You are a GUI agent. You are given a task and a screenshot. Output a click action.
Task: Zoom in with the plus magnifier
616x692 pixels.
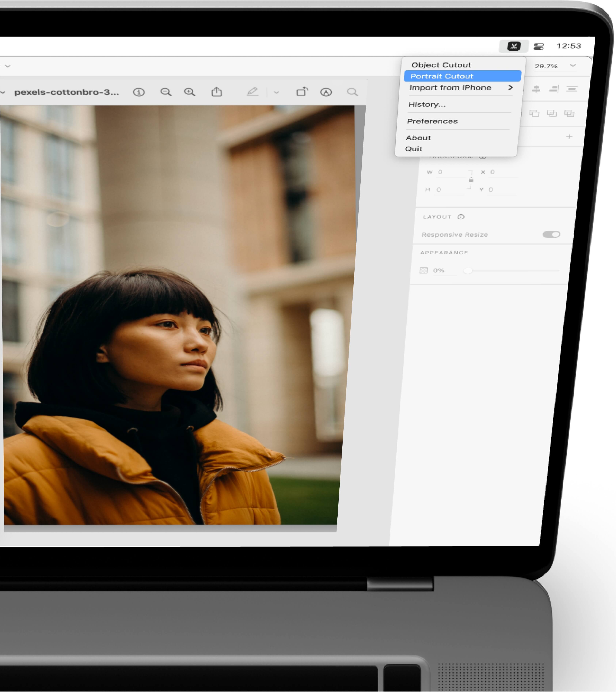[x=190, y=92]
